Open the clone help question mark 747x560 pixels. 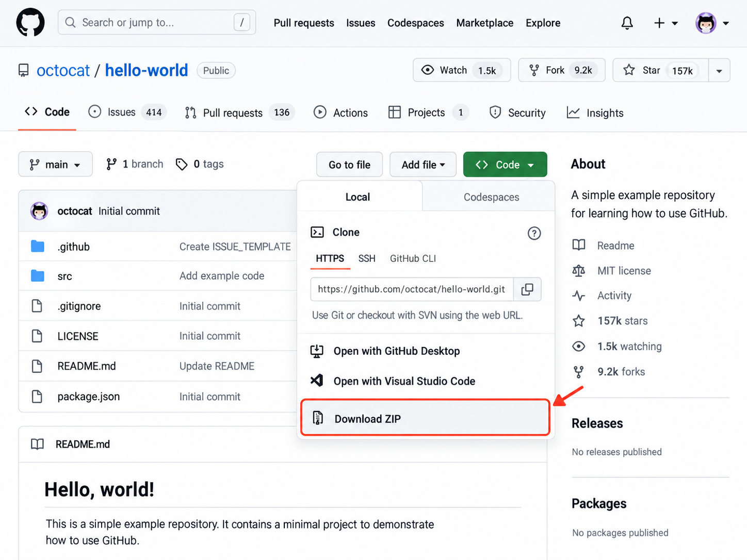534,233
